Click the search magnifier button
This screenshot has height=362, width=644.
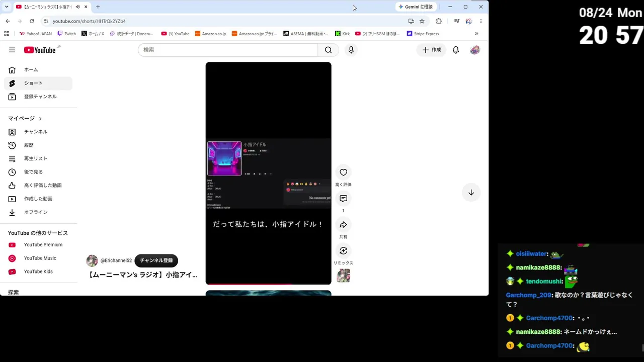coord(328,50)
